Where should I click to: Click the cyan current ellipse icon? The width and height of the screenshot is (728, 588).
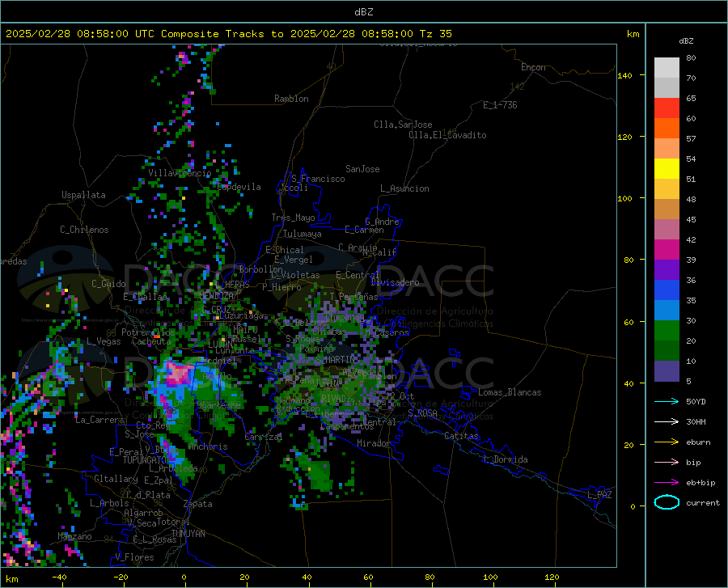pos(667,502)
